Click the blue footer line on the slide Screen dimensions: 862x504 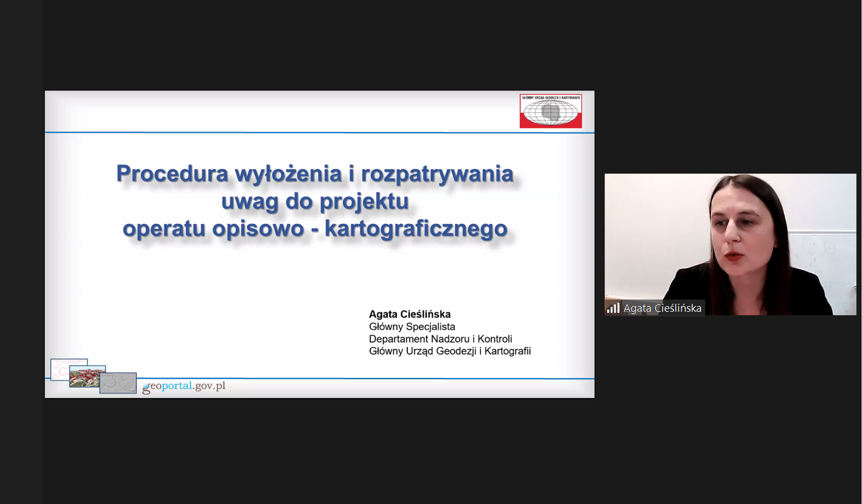pyautogui.click(x=365, y=378)
